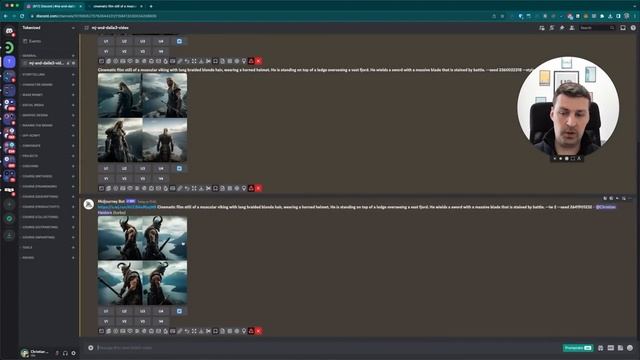Open the sticker picker icon

[620, 348]
